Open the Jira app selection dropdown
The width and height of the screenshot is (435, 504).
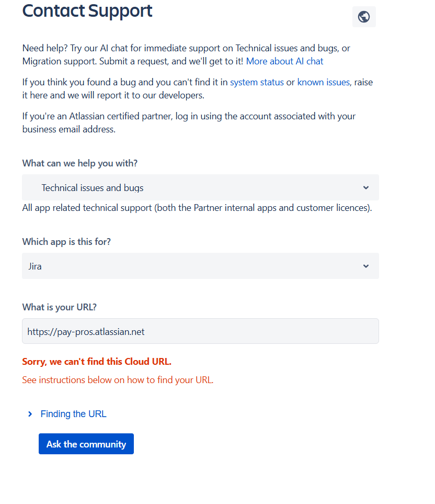click(x=200, y=266)
